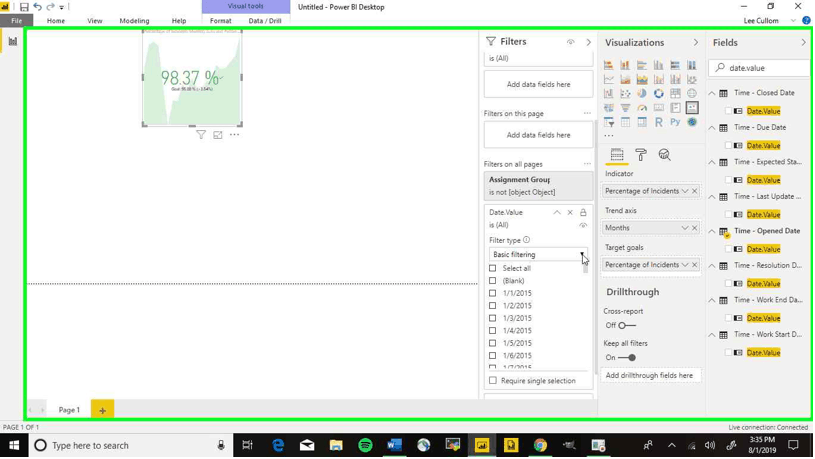
Task: Click the Report view icon in left sidebar
Action: click(x=12, y=41)
